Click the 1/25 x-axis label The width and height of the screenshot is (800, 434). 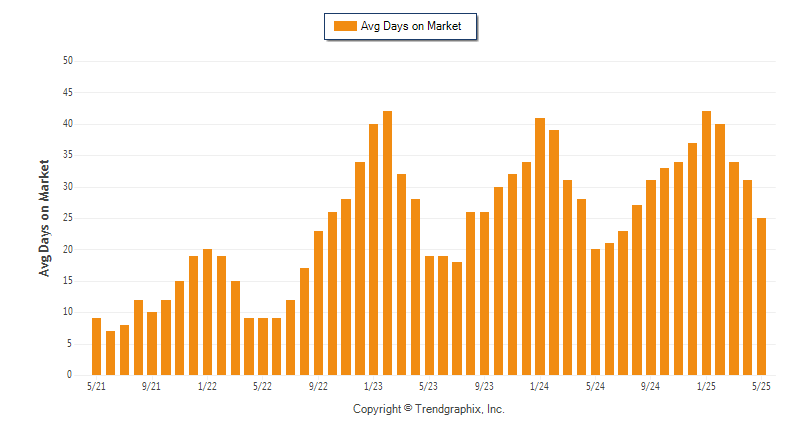[x=706, y=387]
